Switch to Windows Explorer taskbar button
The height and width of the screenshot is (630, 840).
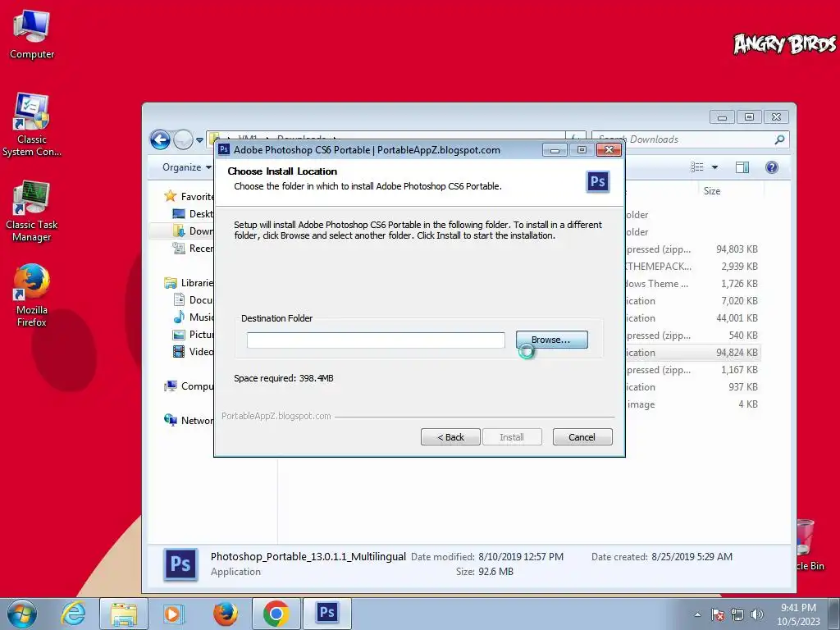click(124, 614)
